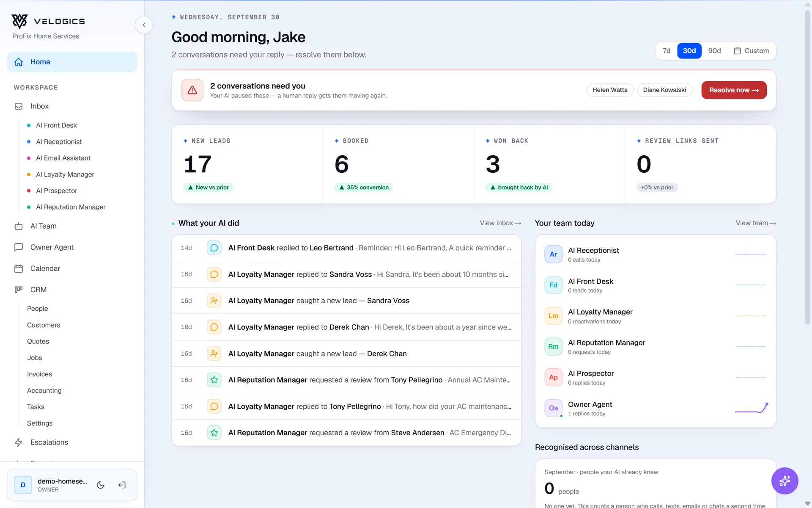Open the Calendar page

[x=72, y=268]
